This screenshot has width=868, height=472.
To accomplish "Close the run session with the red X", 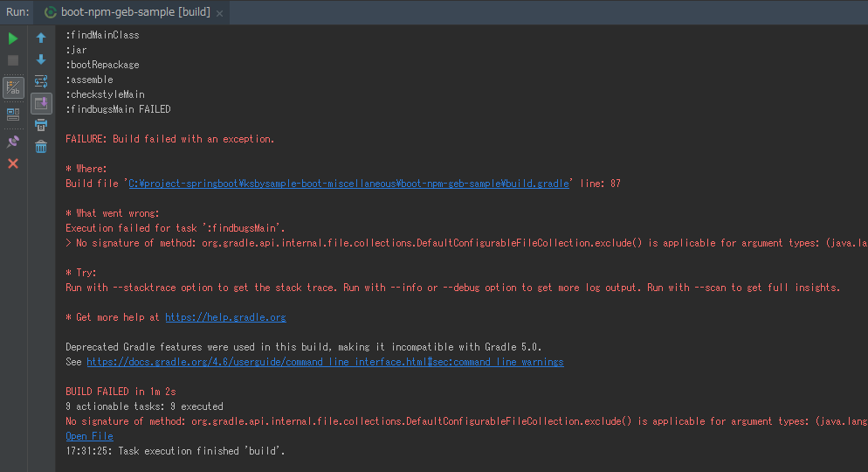I will coord(13,163).
